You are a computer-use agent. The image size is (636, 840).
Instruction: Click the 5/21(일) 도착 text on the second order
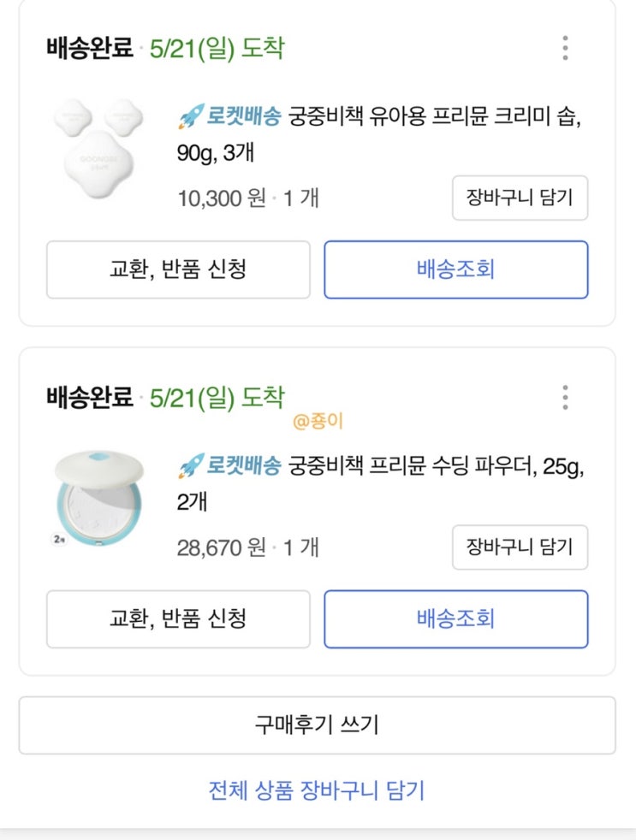tap(216, 398)
